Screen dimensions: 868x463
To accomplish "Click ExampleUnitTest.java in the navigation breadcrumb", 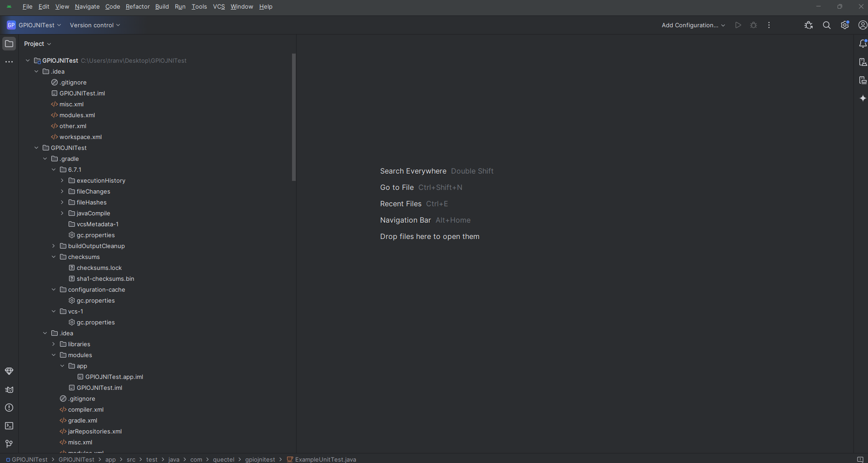I will pyautogui.click(x=325, y=459).
